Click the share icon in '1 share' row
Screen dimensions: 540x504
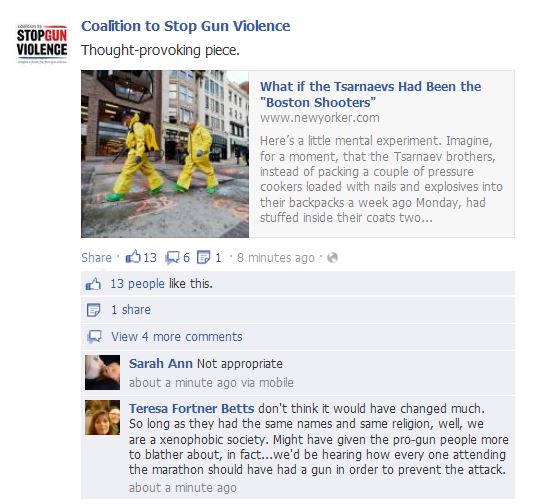(93, 310)
